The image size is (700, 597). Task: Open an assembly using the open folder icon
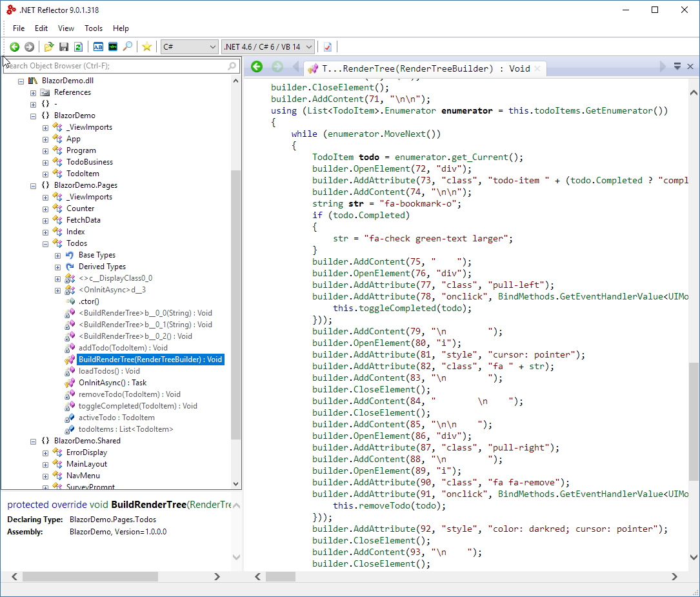pyautogui.click(x=48, y=46)
